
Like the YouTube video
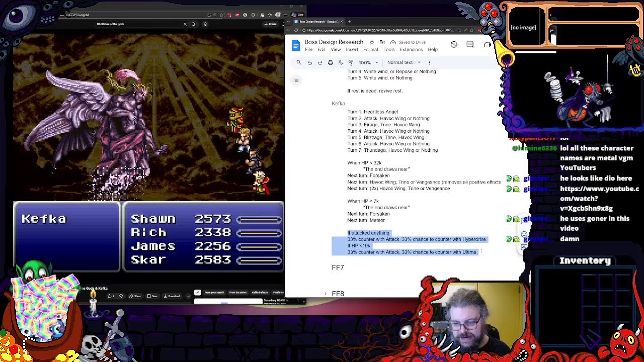pos(111,296)
